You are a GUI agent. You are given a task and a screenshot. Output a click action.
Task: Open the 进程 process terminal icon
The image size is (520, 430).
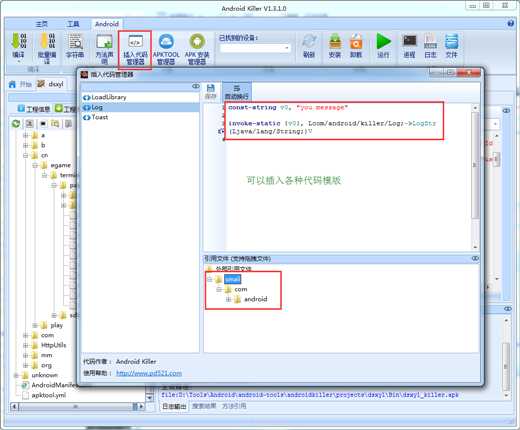tap(409, 41)
